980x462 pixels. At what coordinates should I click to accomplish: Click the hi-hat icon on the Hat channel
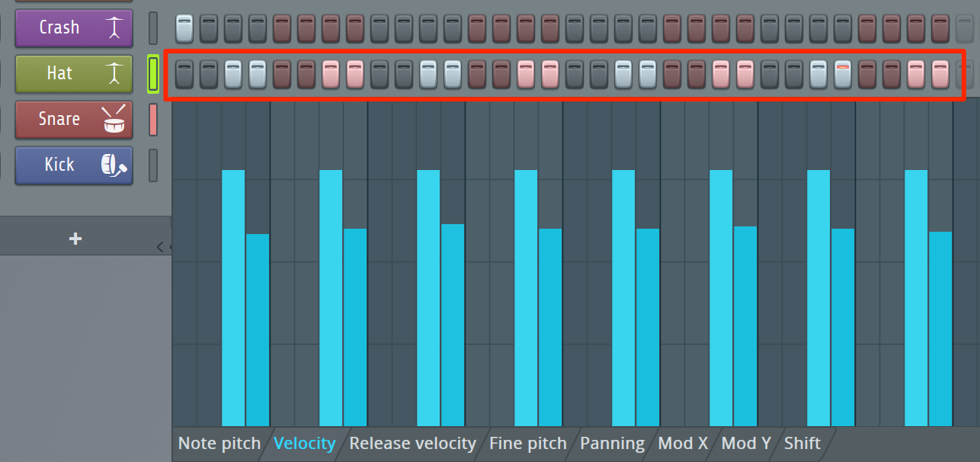(114, 72)
